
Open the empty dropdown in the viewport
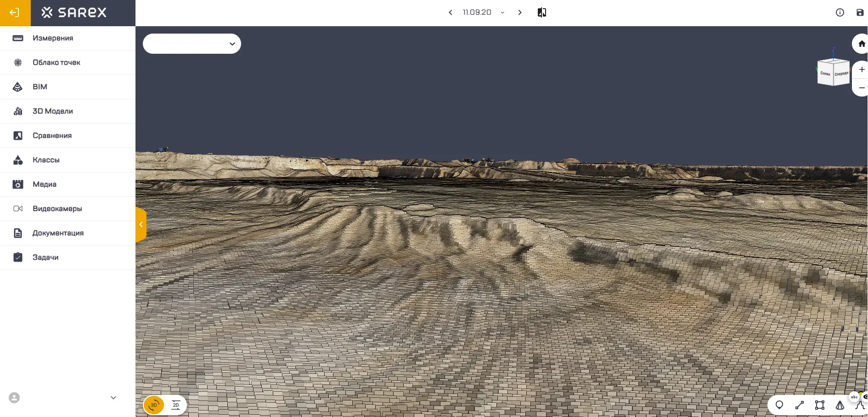pos(192,44)
